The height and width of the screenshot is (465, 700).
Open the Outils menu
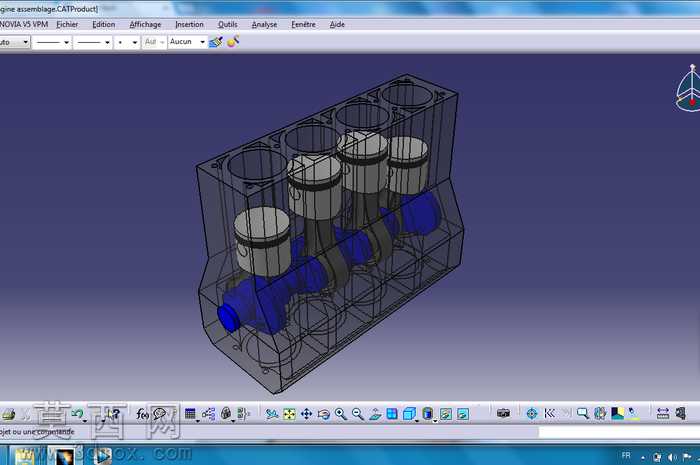pos(227,25)
